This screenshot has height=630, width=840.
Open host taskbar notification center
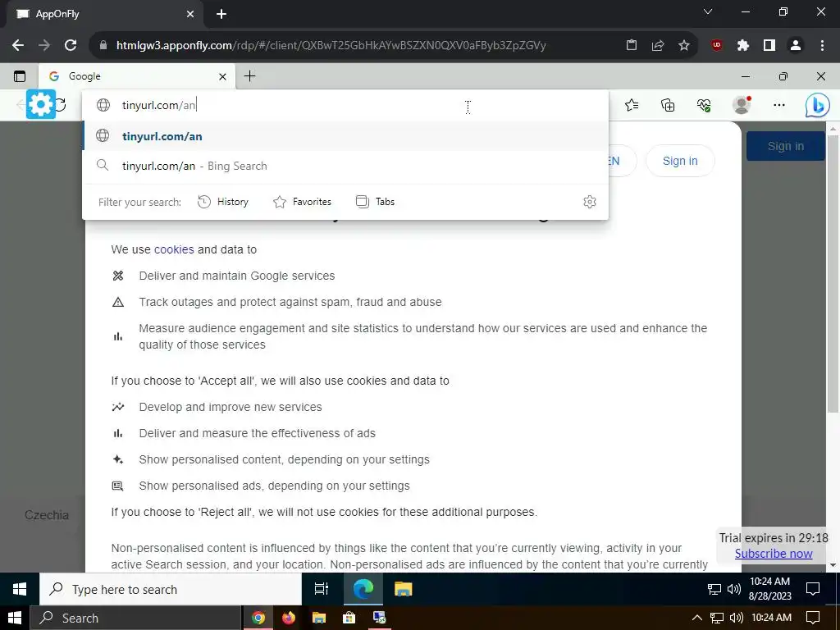813,618
